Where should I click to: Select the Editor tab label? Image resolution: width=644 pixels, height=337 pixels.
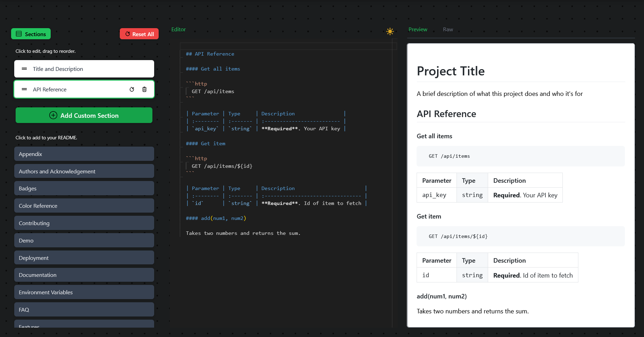[x=178, y=30]
